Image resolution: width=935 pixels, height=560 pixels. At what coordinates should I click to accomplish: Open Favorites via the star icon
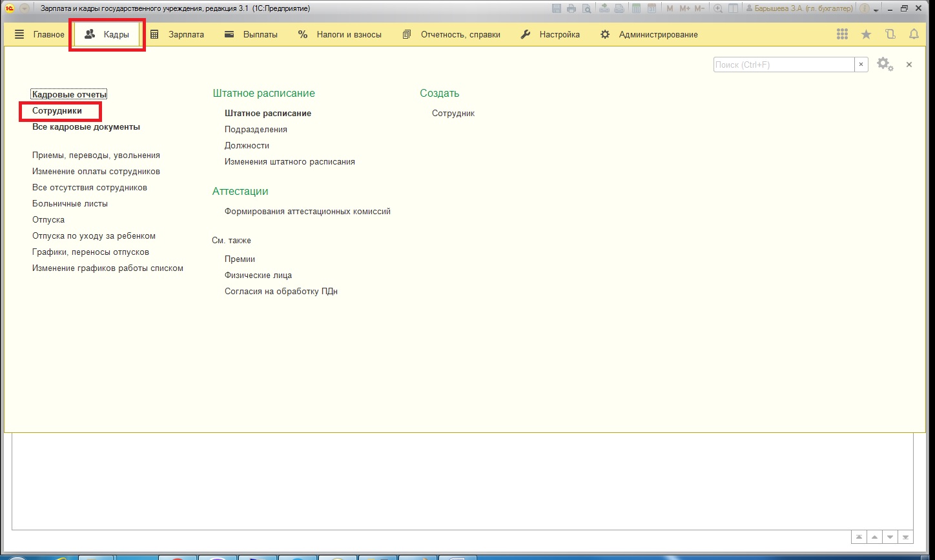pyautogui.click(x=866, y=35)
